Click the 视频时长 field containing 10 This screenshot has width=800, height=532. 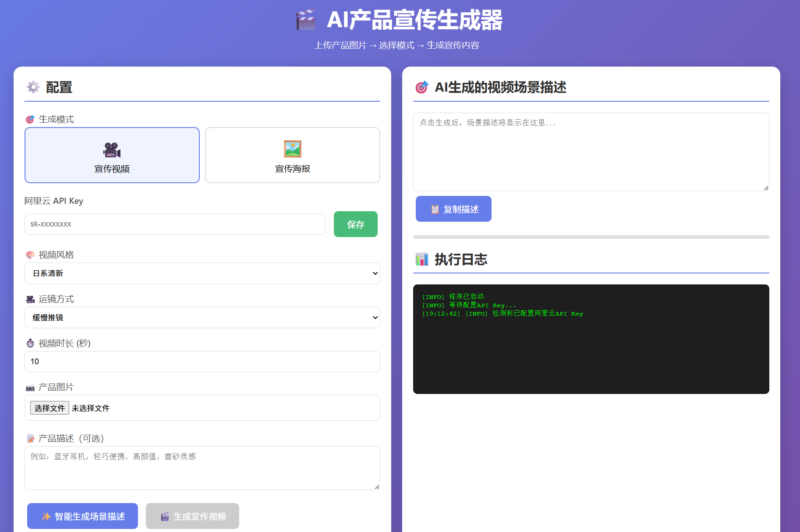tap(202, 362)
